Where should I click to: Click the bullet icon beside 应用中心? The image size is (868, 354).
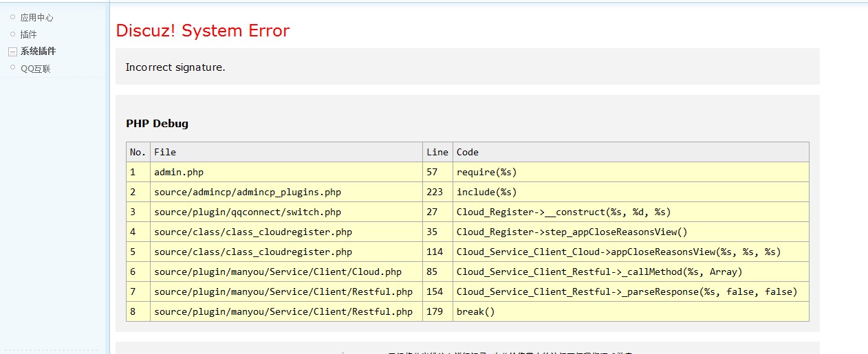[x=12, y=16]
